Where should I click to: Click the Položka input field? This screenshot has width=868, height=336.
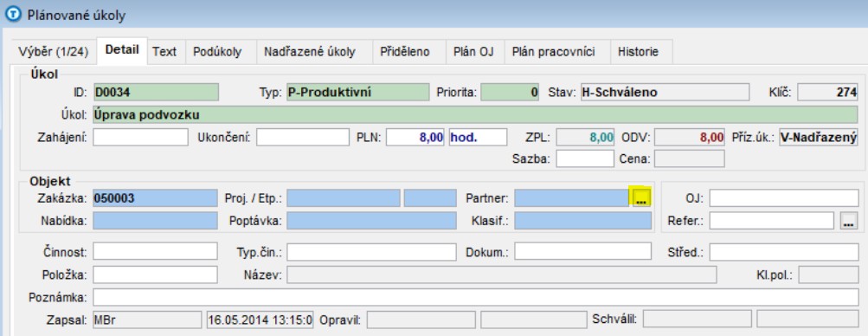pyautogui.click(x=155, y=275)
